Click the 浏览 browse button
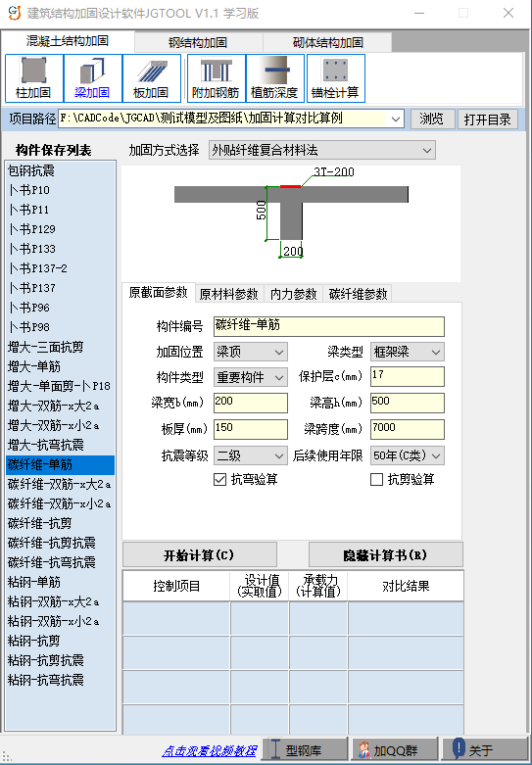 [431, 120]
